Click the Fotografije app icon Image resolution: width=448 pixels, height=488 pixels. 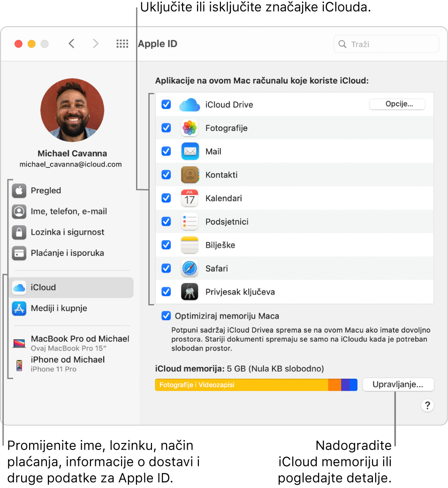pos(190,128)
